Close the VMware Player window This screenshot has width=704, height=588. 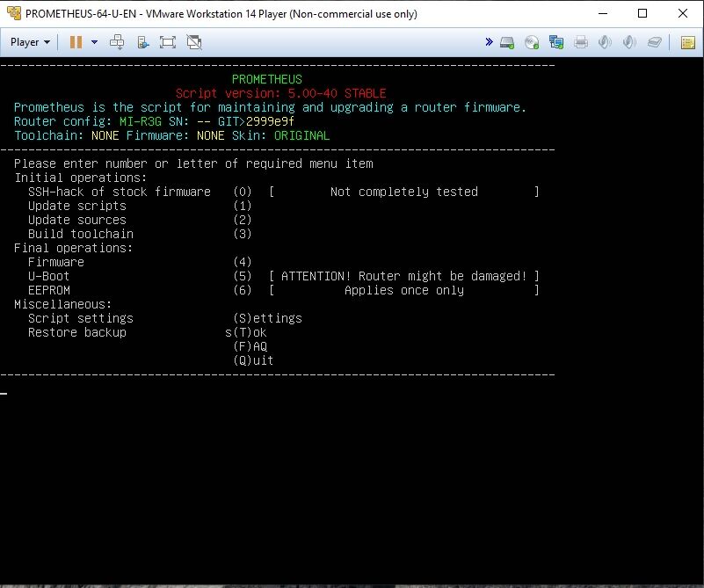[683, 13]
